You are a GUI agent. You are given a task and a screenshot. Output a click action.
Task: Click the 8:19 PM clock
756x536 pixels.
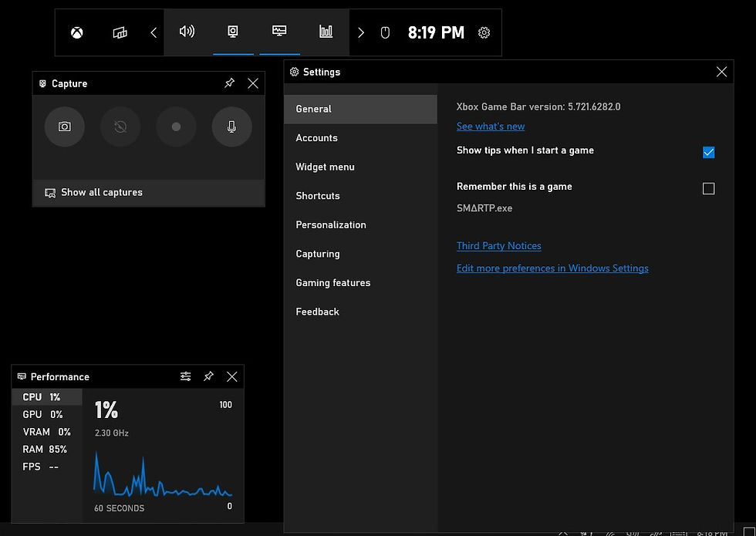(436, 32)
